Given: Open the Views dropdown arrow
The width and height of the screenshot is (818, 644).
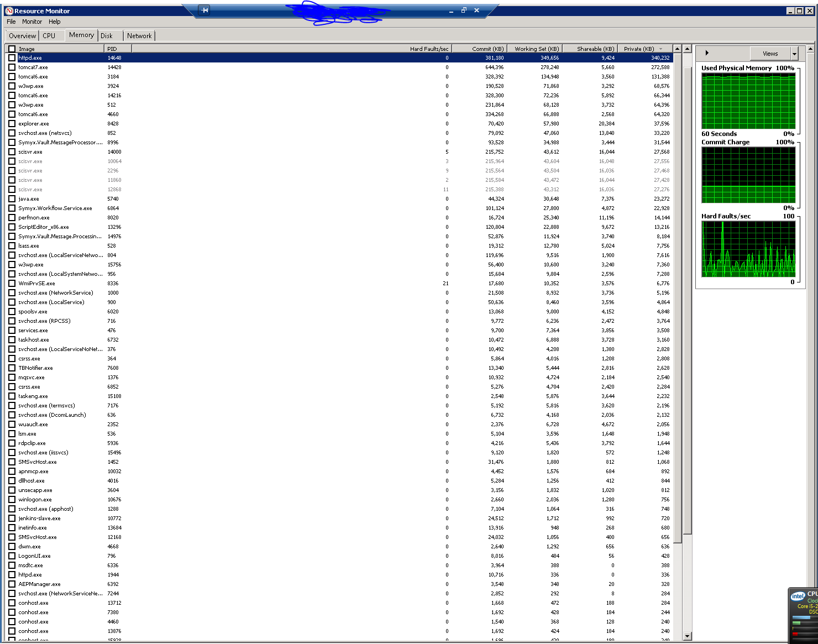Looking at the screenshot, I should coord(795,54).
